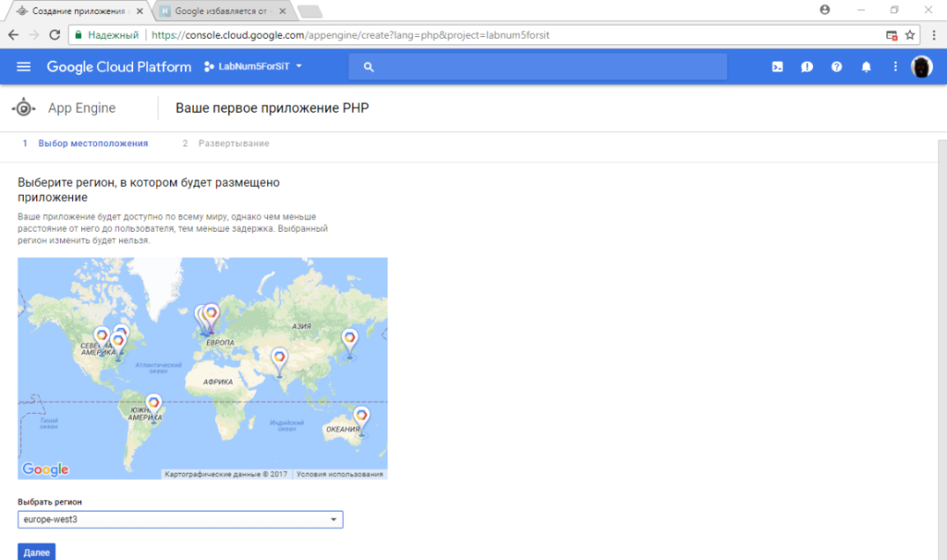The image size is (947, 560).
Task: Open the user account avatar
Action: coord(921,66)
